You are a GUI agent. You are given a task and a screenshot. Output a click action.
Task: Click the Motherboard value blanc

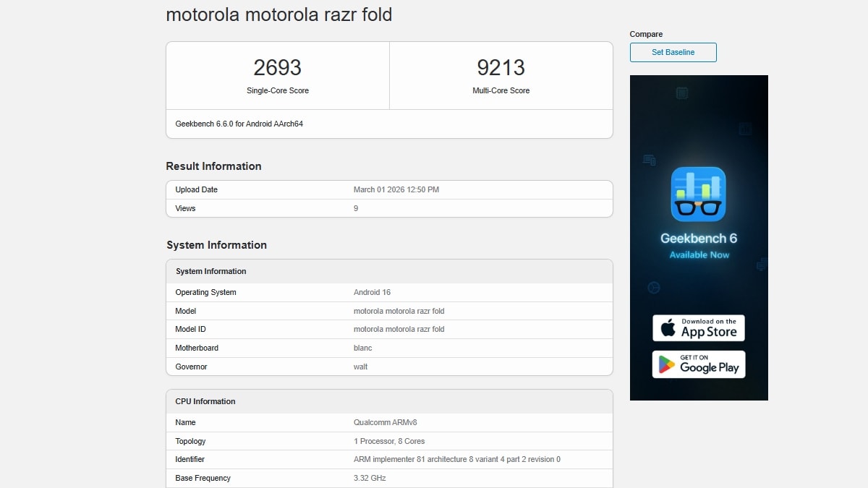pyautogui.click(x=362, y=348)
